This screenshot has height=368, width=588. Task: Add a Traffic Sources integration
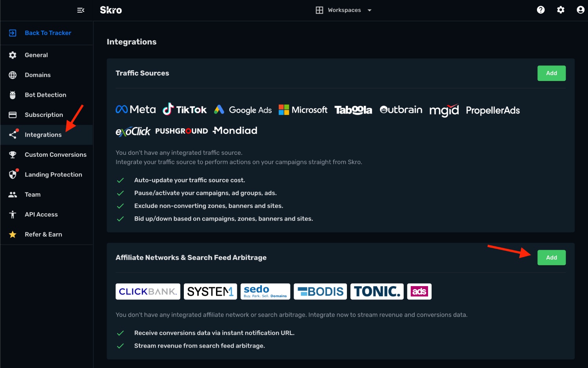point(552,73)
